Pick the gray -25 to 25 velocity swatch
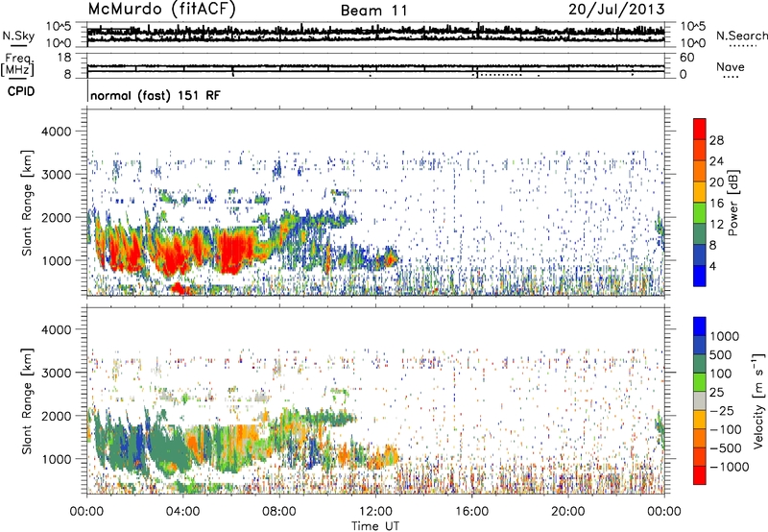This screenshot has width=768, height=532. 700,401
